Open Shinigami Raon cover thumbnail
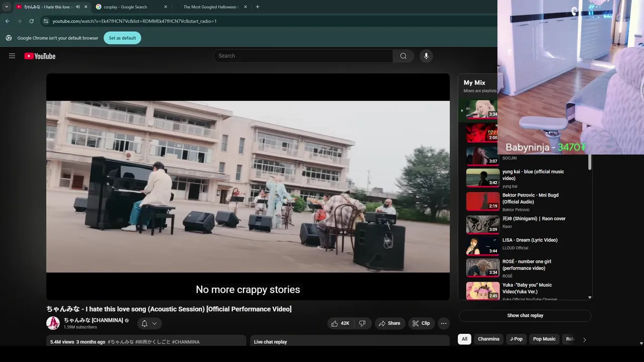This screenshot has height=362, width=644. [x=482, y=225]
